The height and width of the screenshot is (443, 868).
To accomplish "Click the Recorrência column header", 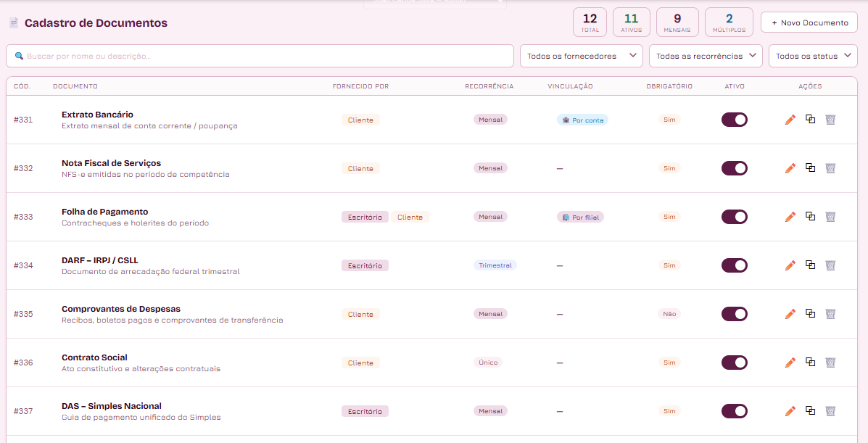I will pos(489,86).
